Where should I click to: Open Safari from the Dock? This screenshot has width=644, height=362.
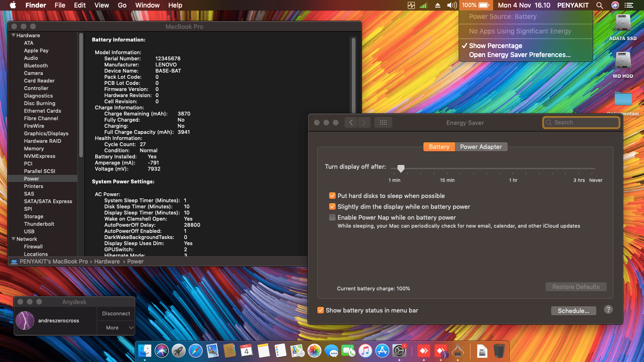195,351
